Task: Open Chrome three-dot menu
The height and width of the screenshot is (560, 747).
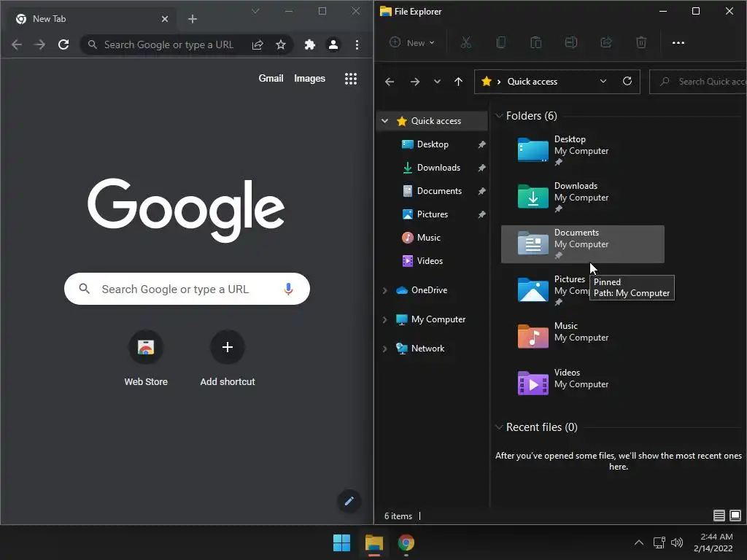Action: point(357,44)
